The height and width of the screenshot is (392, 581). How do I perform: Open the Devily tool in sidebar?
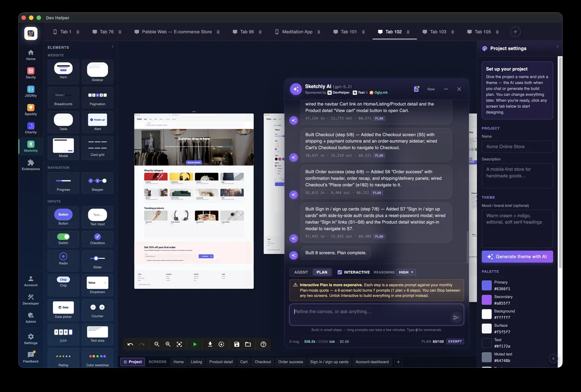(31, 73)
